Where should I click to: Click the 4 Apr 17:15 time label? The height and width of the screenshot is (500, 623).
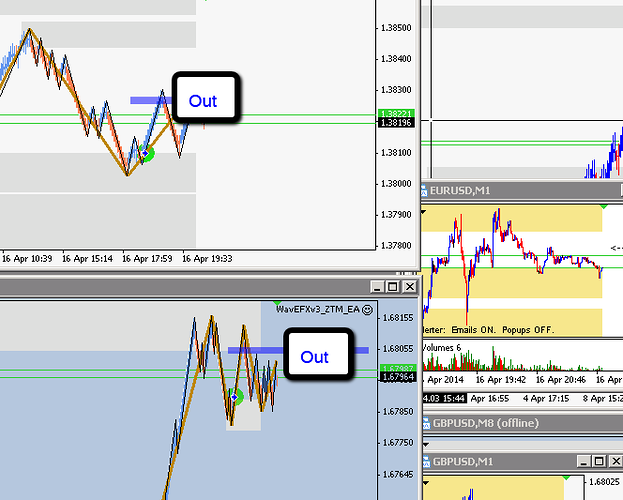point(546,398)
